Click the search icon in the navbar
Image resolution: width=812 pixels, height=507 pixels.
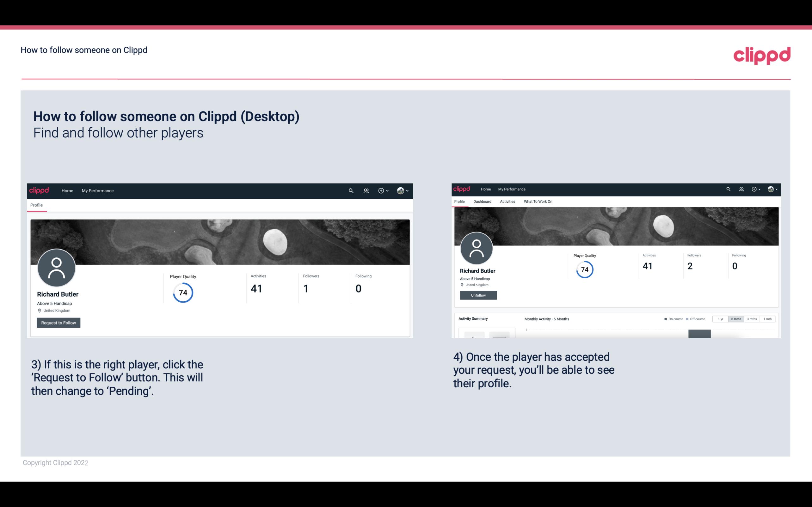tap(350, 190)
